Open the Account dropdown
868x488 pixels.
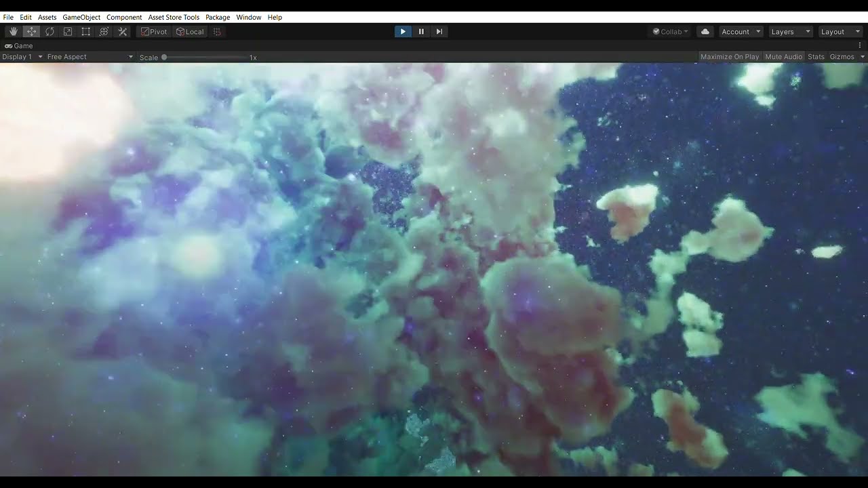click(741, 32)
